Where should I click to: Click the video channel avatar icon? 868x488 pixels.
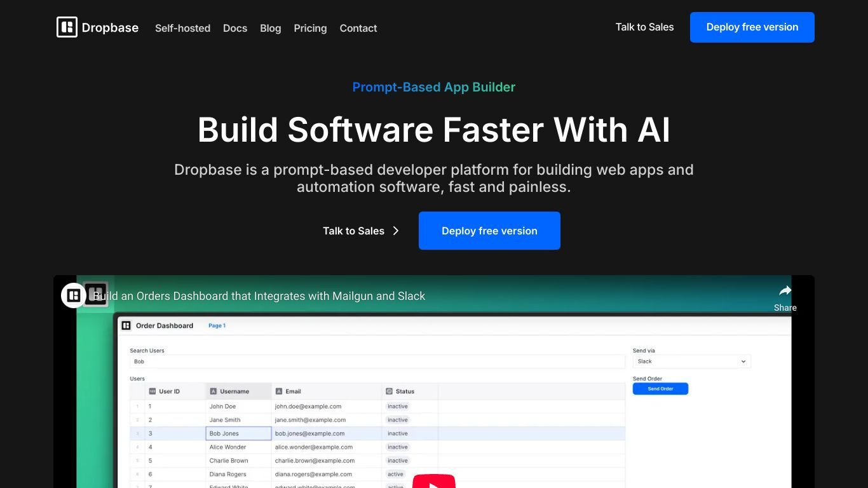[x=74, y=295]
